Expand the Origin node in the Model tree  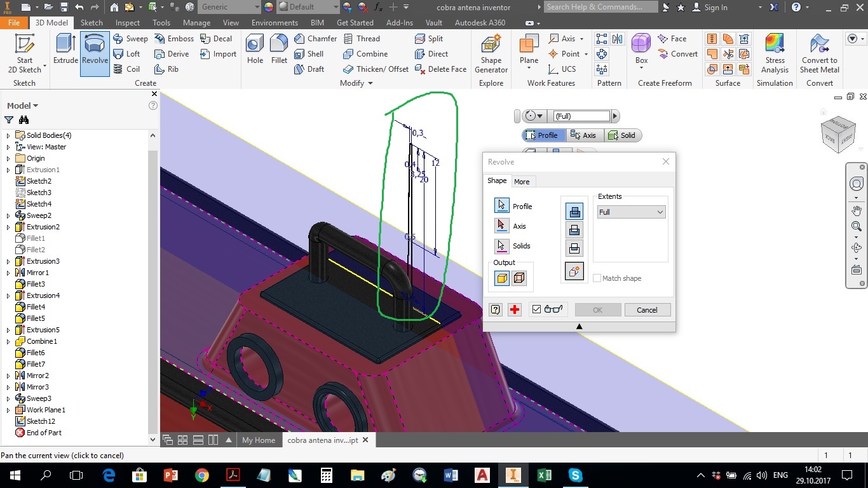(x=7, y=158)
